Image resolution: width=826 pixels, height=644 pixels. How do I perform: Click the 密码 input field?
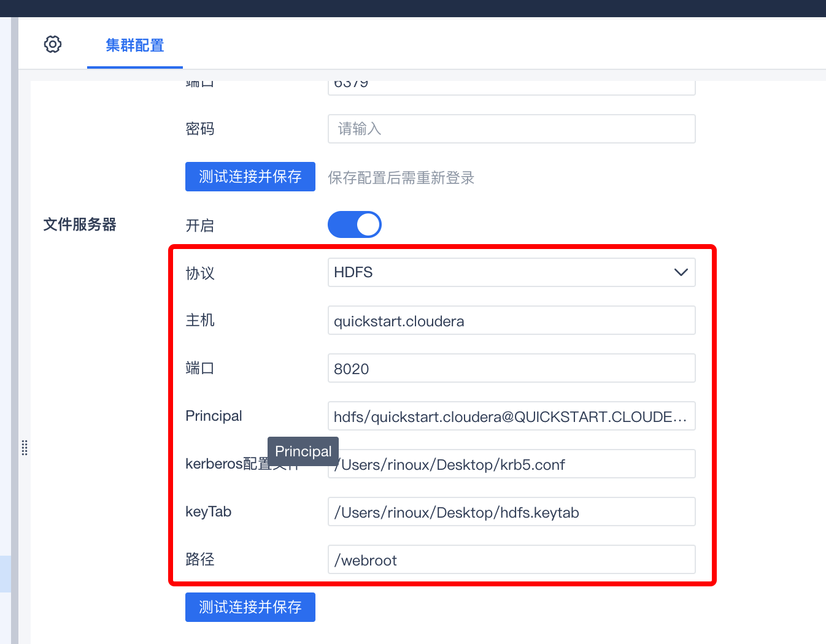click(x=511, y=129)
